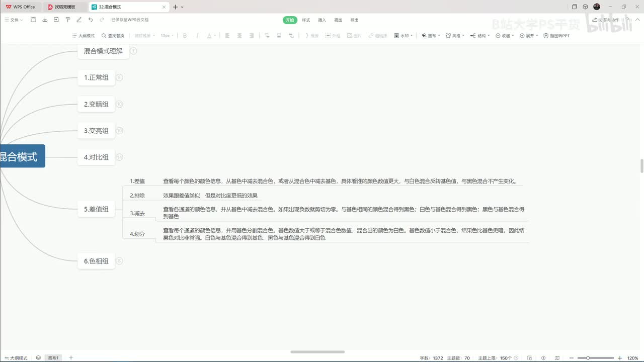Click the window layout icon in title bar

574,7
